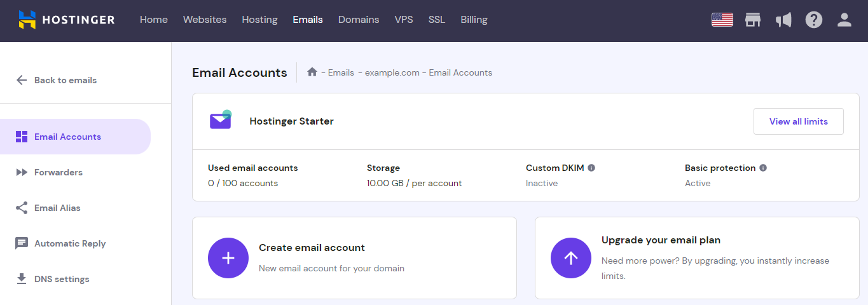Select Email Alias in the sidebar
Screen dimensions: 868x305
(x=57, y=208)
